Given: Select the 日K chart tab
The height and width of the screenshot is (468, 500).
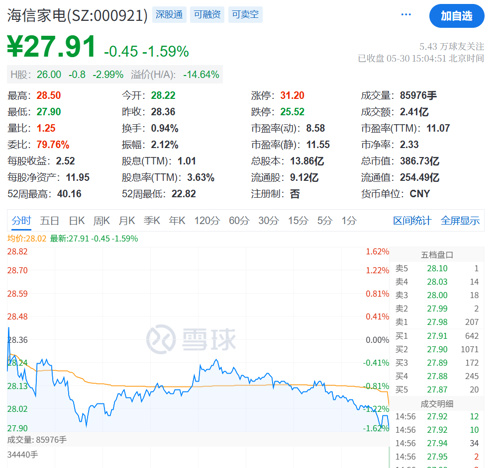Looking at the screenshot, I should (77, 221).
